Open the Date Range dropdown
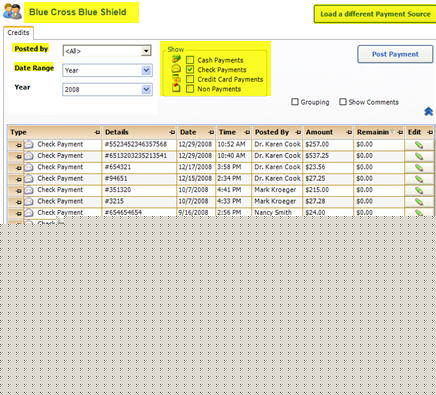This screenshot has width=436, height=395. coord(146,70)
